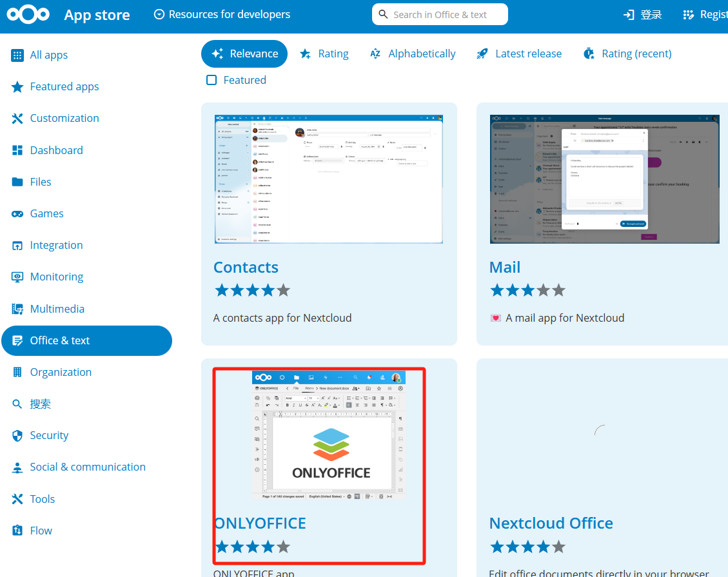Click the All apps grid icon
Screen dimensions: 728x577
pos(17,55)
